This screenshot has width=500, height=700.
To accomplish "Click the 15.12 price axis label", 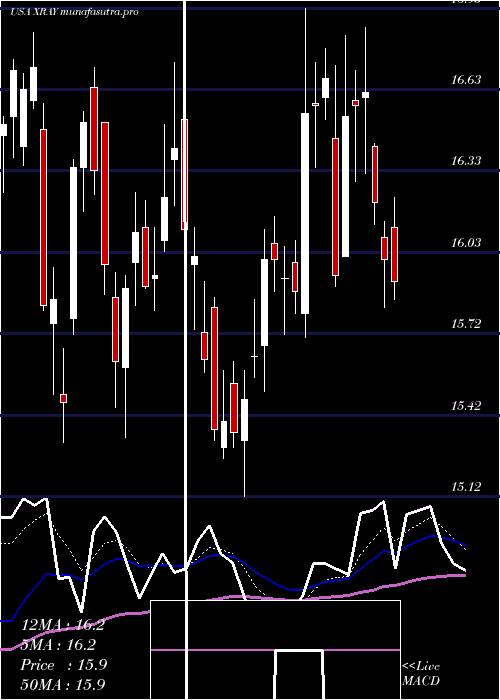I will [x=466, y=487].
